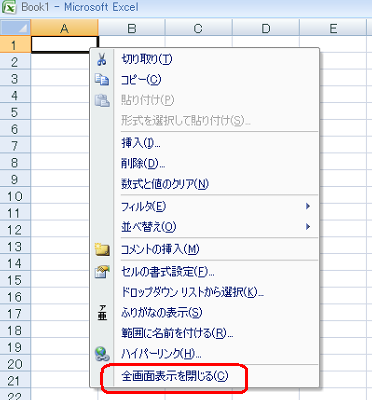
Task: Click cell A10 in the worksheet
Action: 60,196
